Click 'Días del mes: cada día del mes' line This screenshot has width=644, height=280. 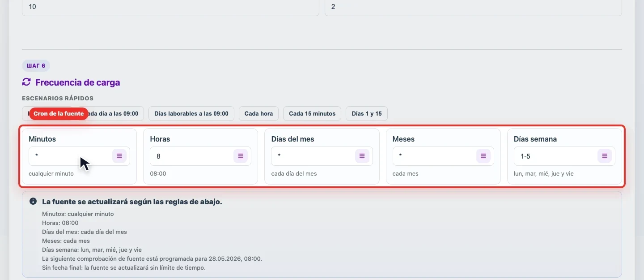tap(85, 232)
